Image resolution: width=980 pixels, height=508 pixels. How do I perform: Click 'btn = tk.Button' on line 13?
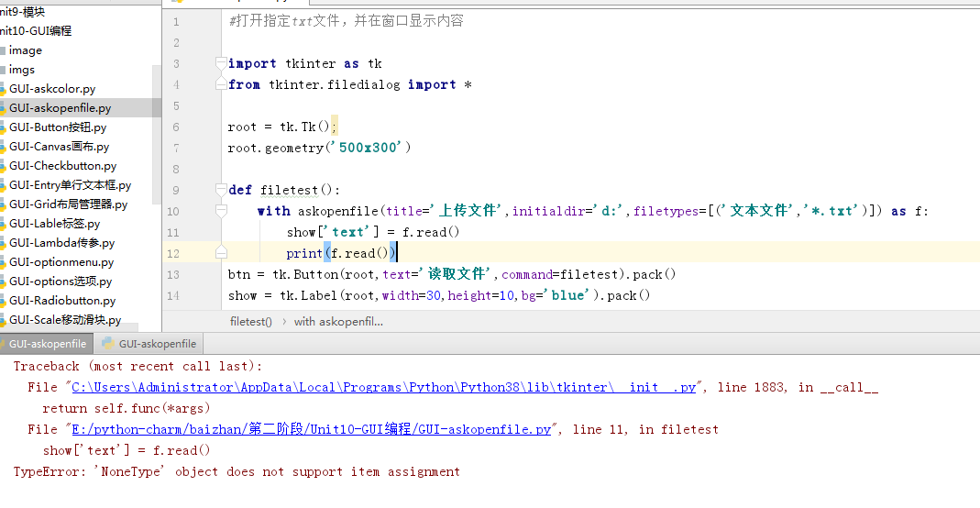coord(283,274)
